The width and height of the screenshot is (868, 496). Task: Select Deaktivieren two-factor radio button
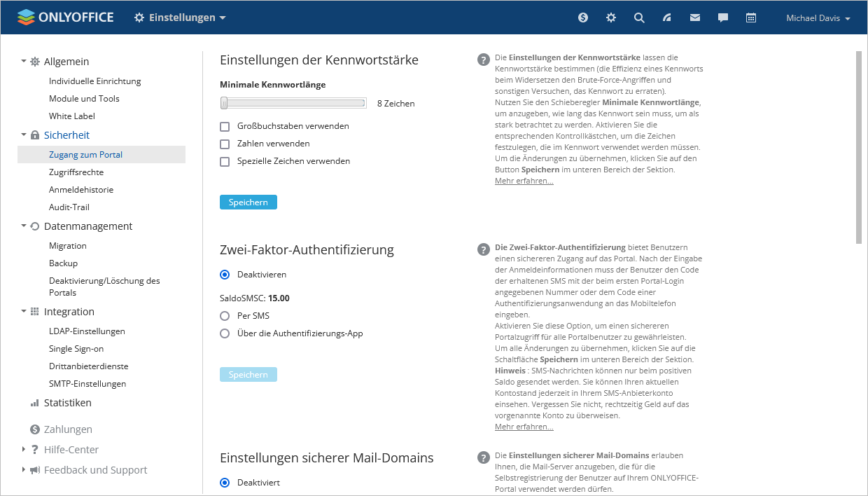[225, 275]
